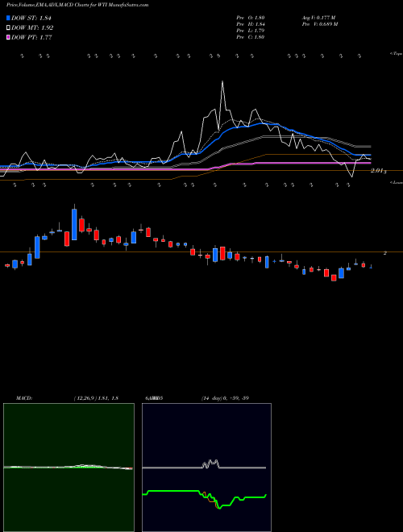Image resolution: width=403 pixels, height=532 pixels.
Task: Click the 'Pre O: 1.80' value
Action: [x=251, y=17]
